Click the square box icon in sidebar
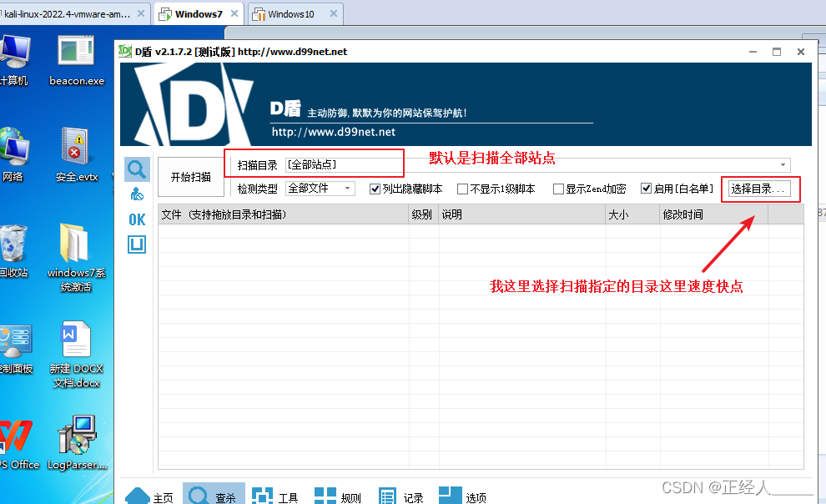826x504 pixels. point(137,244)
